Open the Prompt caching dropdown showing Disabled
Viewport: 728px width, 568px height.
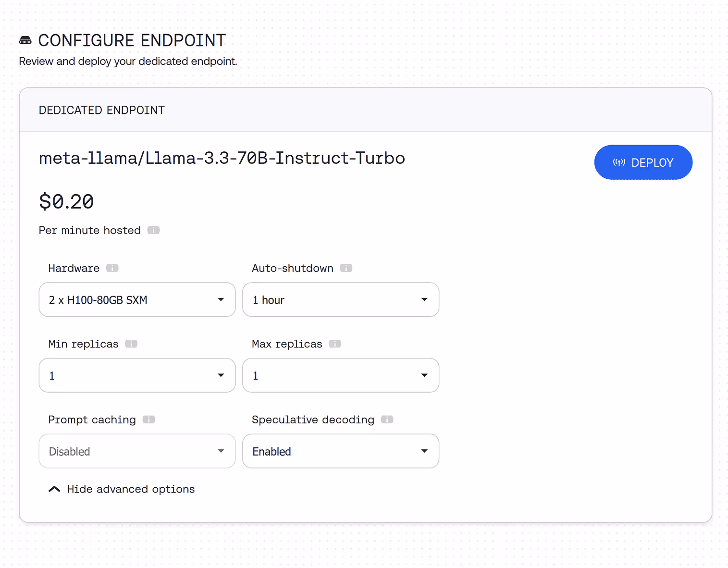click(x=137, y=451)
